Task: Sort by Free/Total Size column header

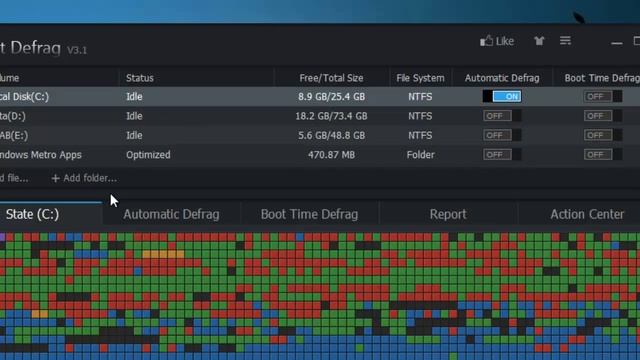Action: [x=331, y=78]
